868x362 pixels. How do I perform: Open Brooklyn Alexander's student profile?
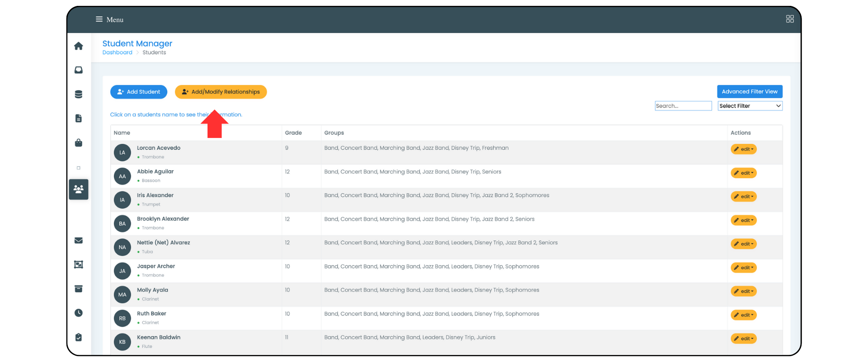pyautogui.click(x=163, y=219)
